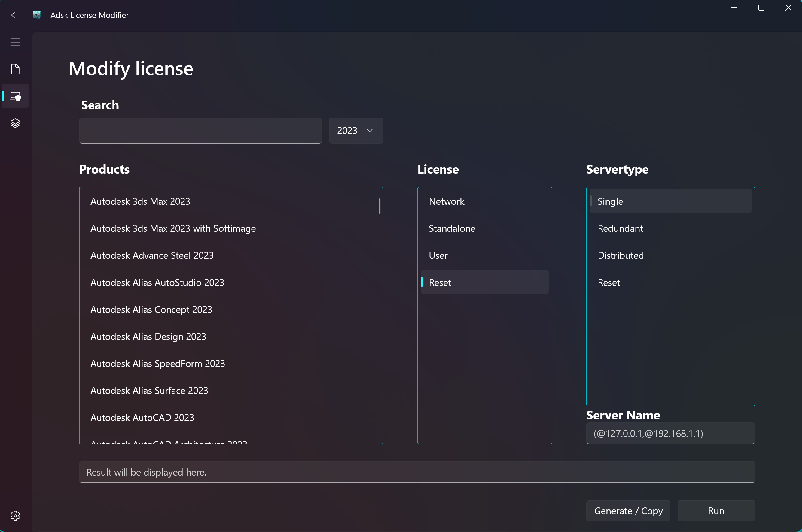Click the product search input field

coord(200,131)
